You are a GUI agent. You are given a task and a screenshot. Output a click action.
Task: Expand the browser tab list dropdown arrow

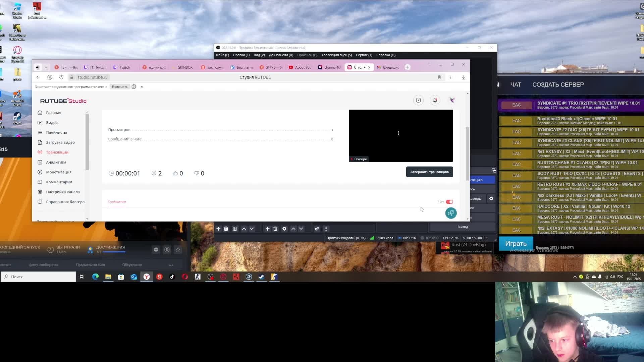46,67
